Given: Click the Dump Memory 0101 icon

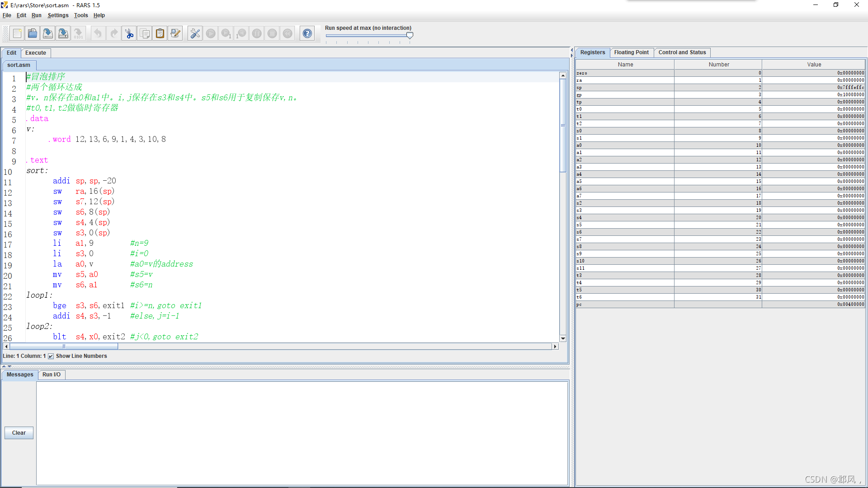Looking at the screenshot, I should [79, 33].
